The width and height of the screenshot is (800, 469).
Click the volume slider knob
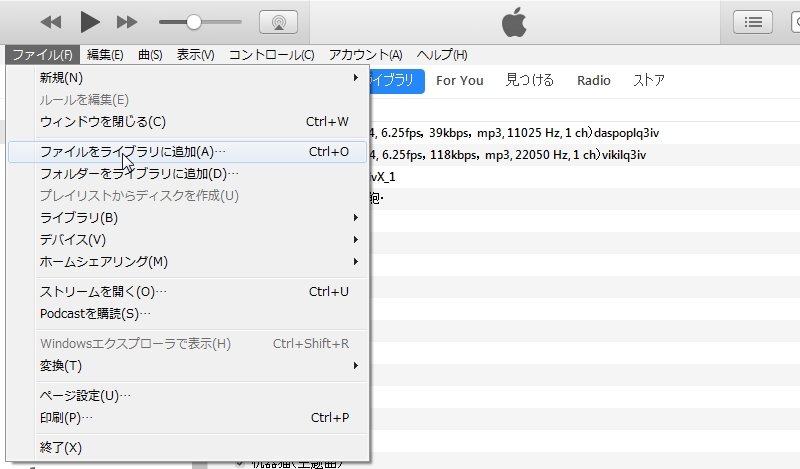193,22
